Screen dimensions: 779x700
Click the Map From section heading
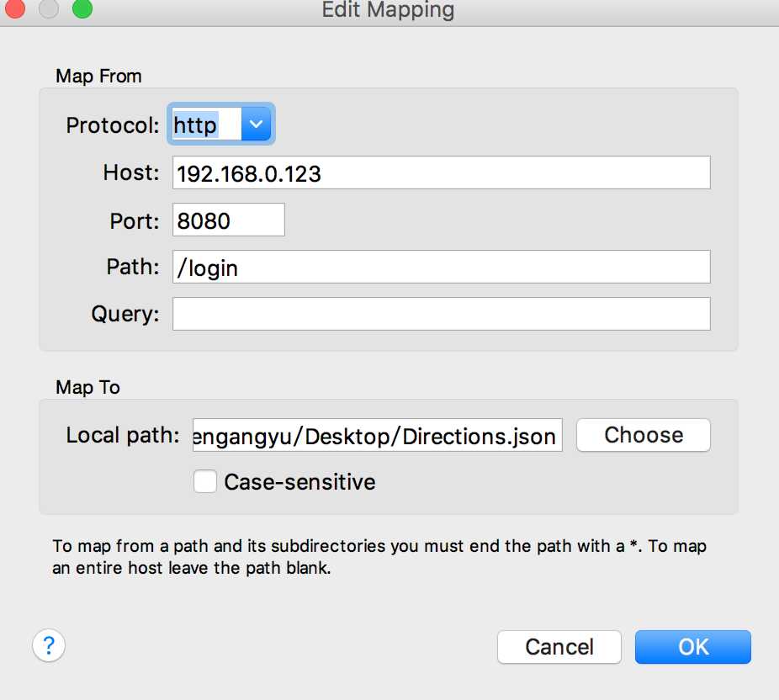click(x=98, y=77)
